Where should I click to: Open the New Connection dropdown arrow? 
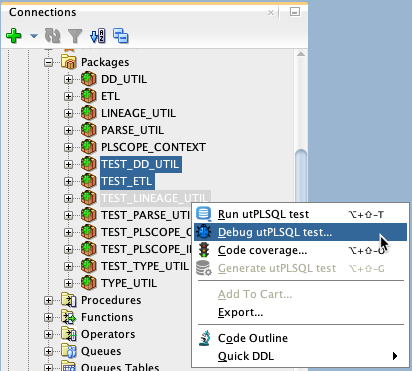click(34, 35)
